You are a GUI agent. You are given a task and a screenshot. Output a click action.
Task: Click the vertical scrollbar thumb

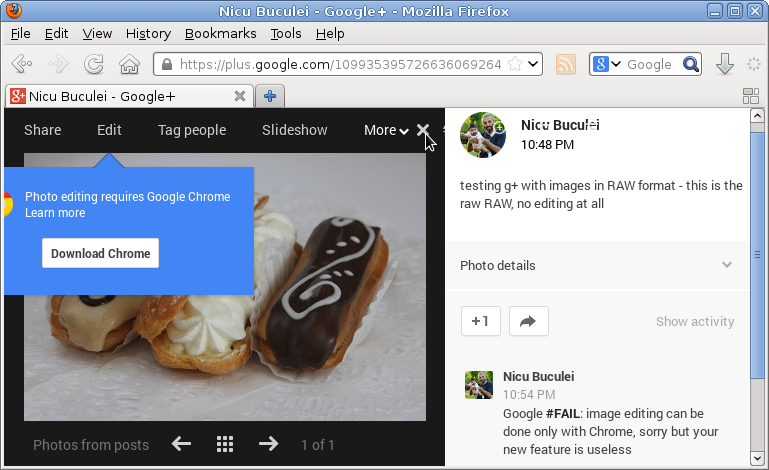pyautogui.click(x=757, y=254)
